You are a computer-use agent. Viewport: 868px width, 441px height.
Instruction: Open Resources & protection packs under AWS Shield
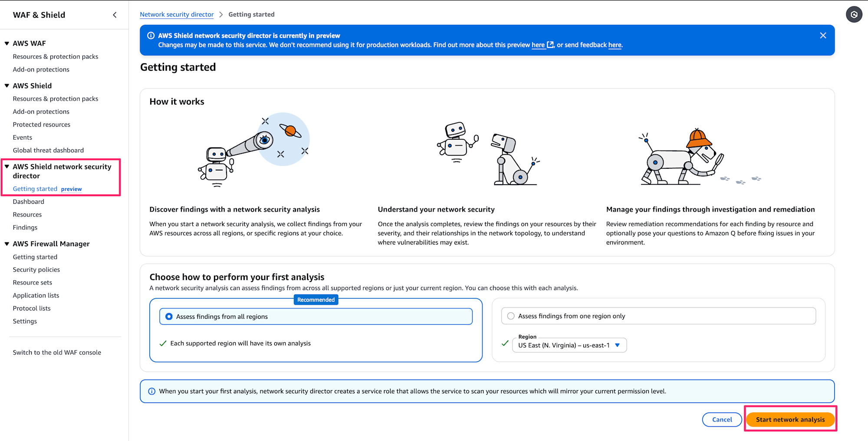click(x=56, y=99)
